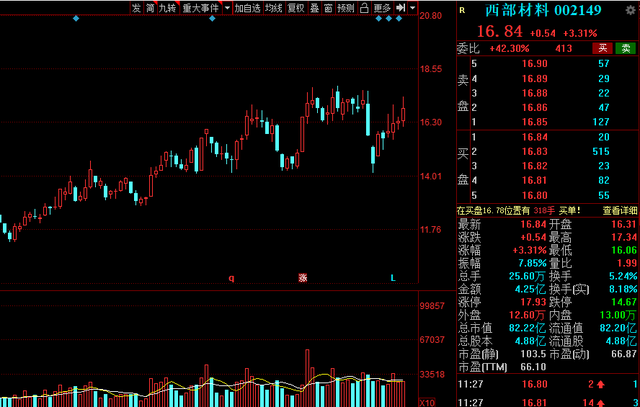
Task: Toggle the 九转 indicator
Action: 168,8
